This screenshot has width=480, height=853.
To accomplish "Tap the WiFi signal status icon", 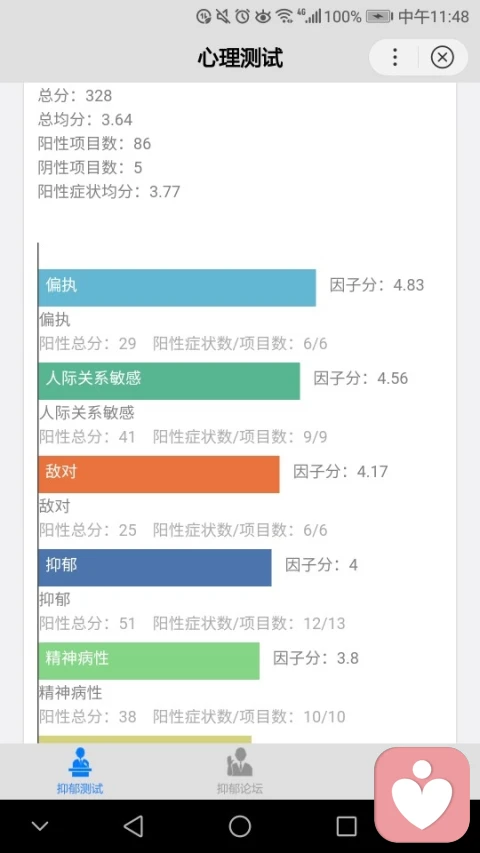I will [x=284, y=16].
